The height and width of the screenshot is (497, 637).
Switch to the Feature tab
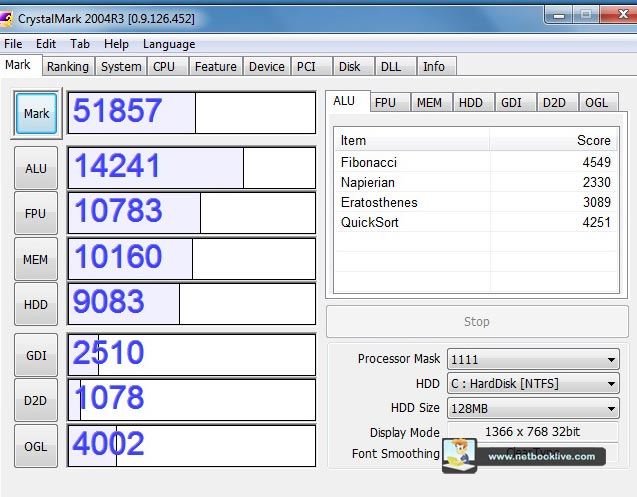point(216,66)
